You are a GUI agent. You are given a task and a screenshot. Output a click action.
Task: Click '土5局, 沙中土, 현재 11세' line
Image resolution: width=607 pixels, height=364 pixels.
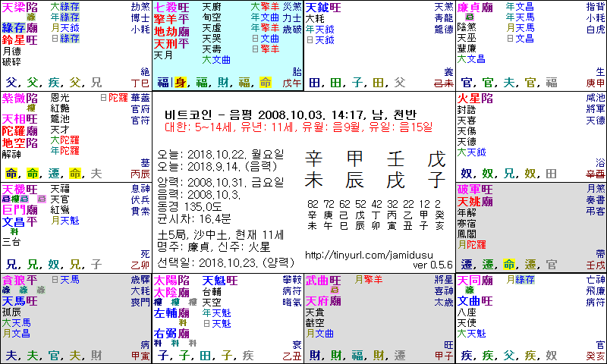click(220, 235)
